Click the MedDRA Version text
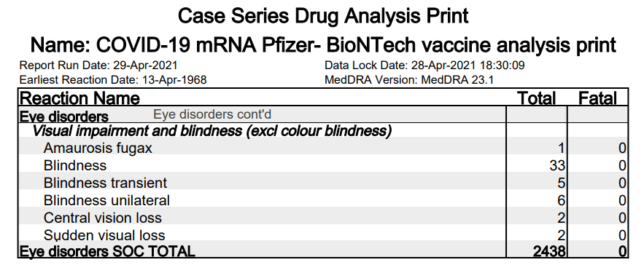Screen dimensions: 644x265 tap(409, 79)
